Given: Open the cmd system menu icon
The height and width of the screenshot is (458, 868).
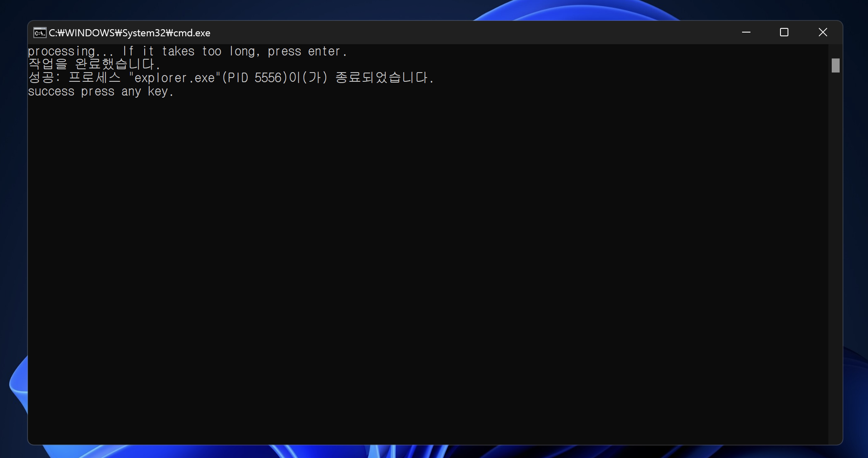Looking at the screenshot, I should click(x=40, y=33).
